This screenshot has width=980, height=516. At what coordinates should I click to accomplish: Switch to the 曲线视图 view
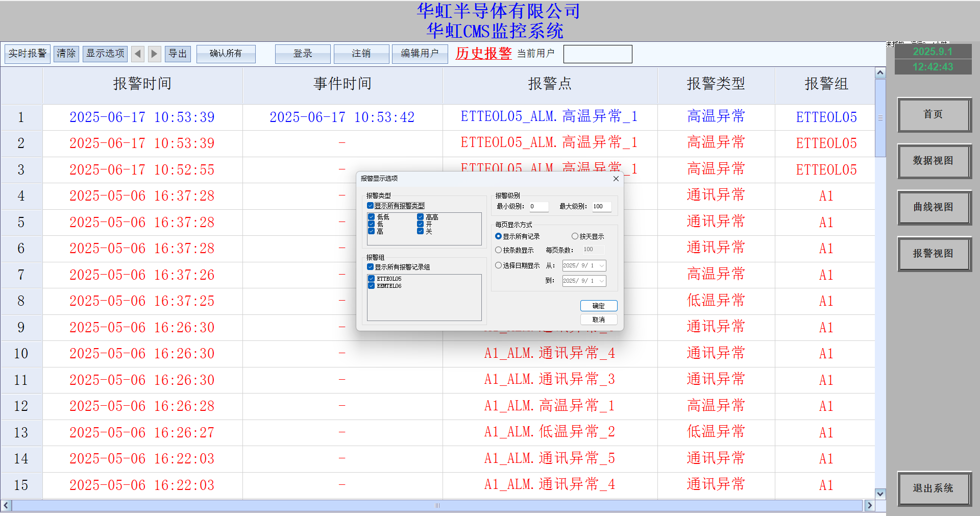934,208
